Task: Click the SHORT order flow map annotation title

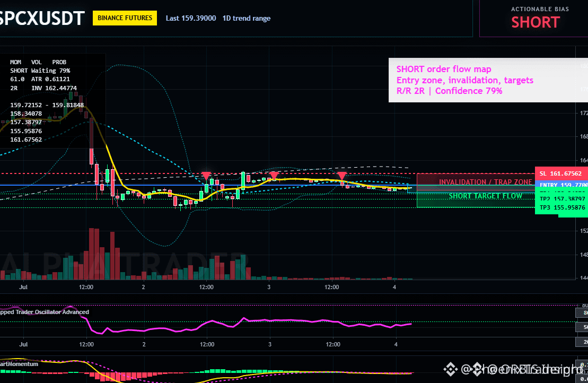Action: (444, 69)
